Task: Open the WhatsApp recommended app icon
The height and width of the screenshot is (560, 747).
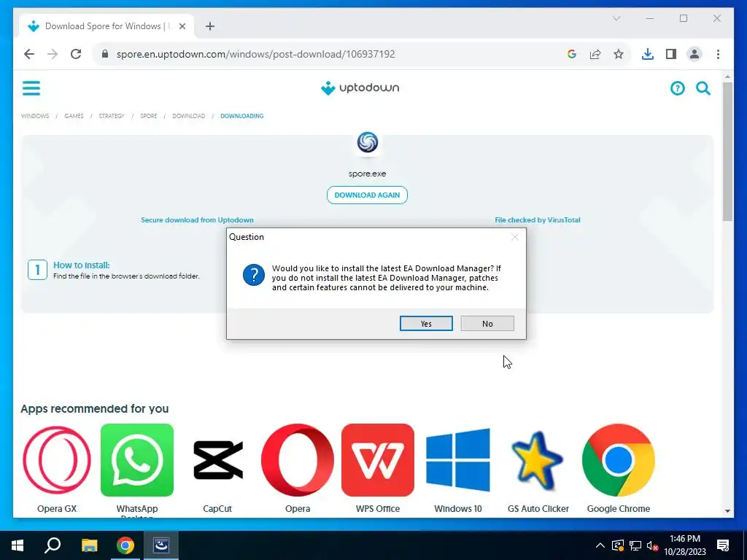Action: [137, 460]
